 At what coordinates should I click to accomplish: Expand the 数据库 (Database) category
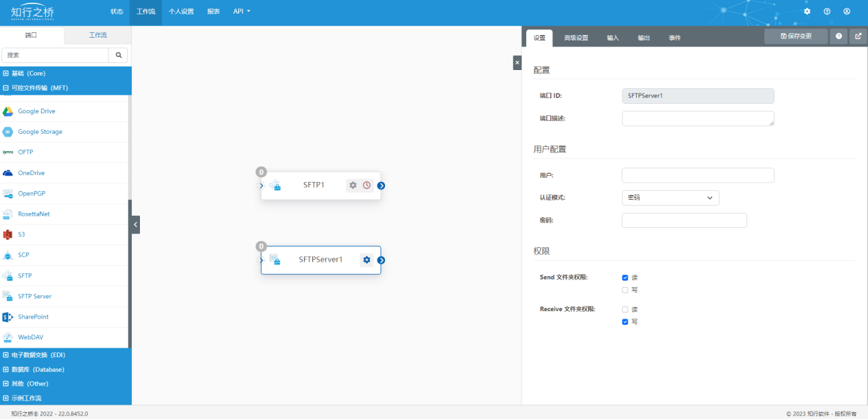(66, 370)
